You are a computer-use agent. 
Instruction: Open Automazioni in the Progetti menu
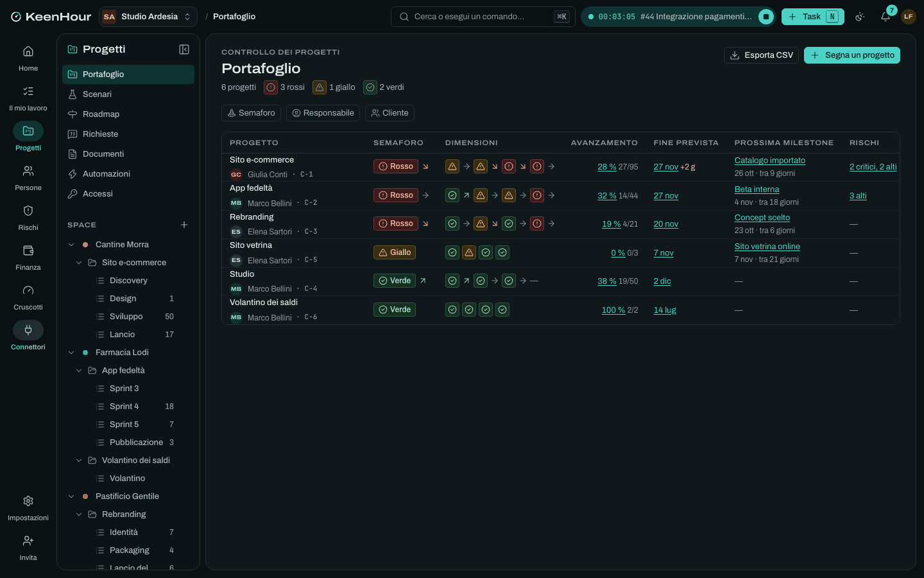(128, 174)
